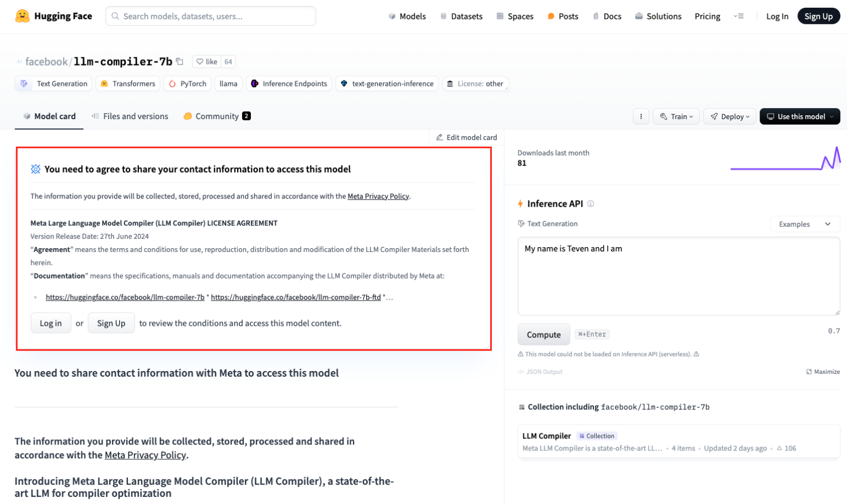Open the PyTorch tag
This screenshot has width=847, height=504.
(x=187, y=83)
